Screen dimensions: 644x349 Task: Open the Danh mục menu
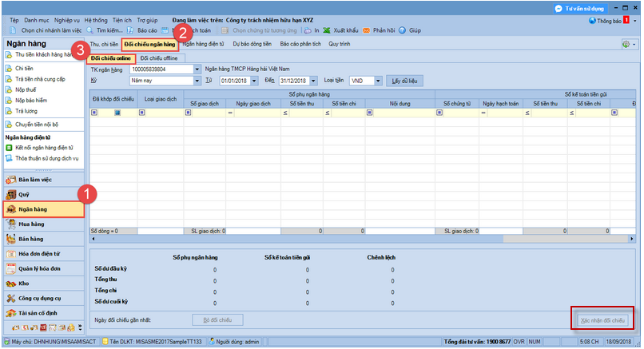[x=37, y=20]
